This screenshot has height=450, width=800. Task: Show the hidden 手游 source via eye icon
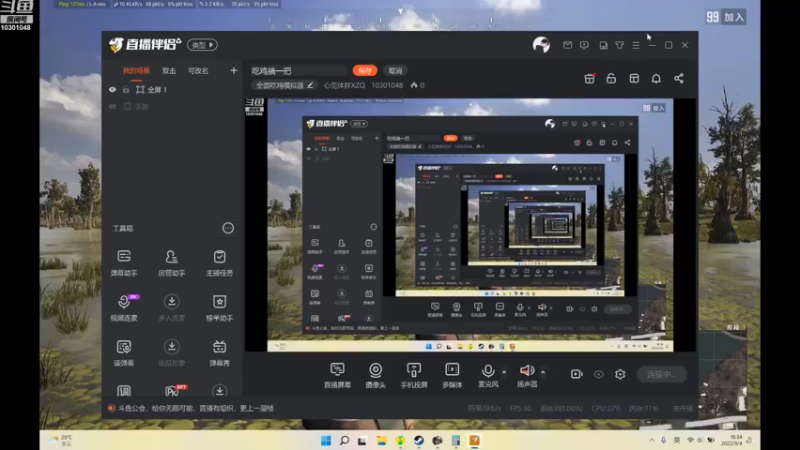point(112,107)
